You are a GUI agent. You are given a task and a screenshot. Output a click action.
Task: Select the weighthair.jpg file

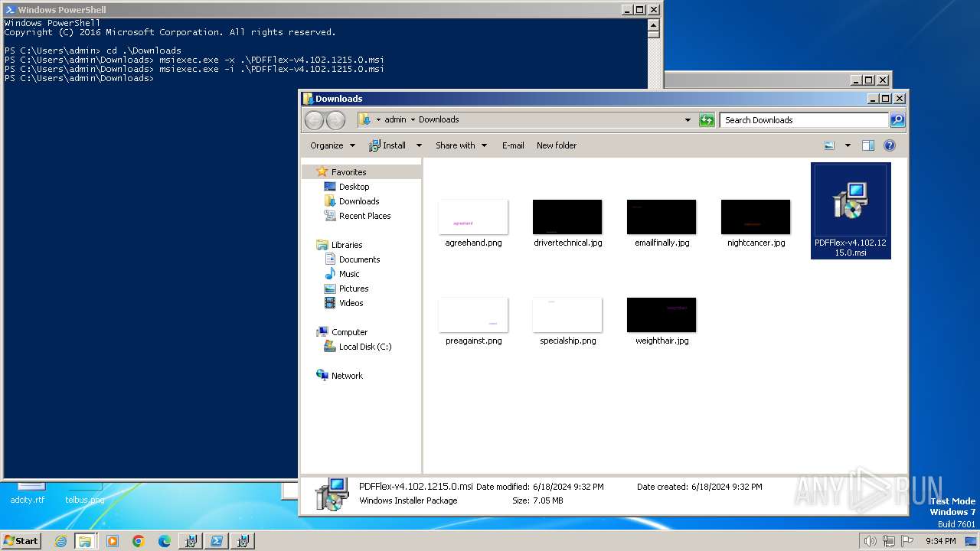tap(661, 321)
